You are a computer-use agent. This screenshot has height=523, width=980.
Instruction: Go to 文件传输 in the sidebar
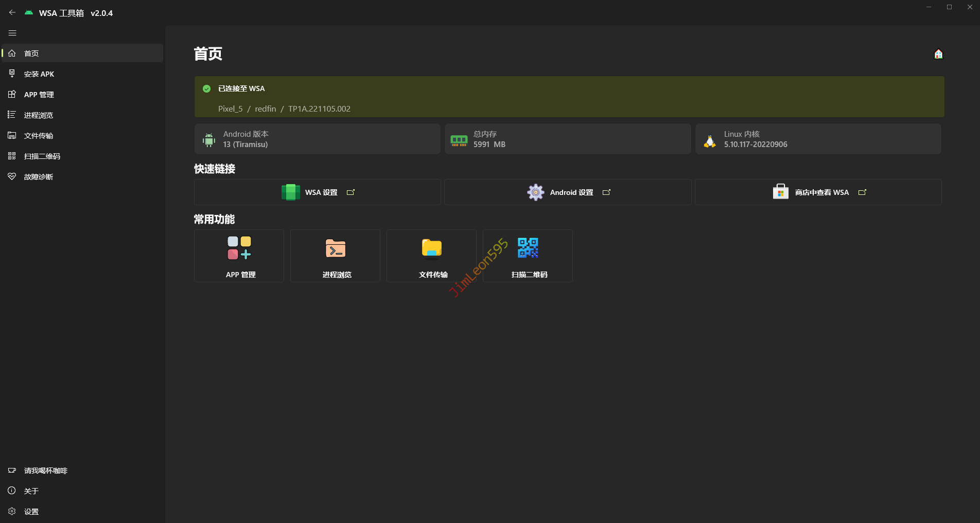(x=39, y=136)
